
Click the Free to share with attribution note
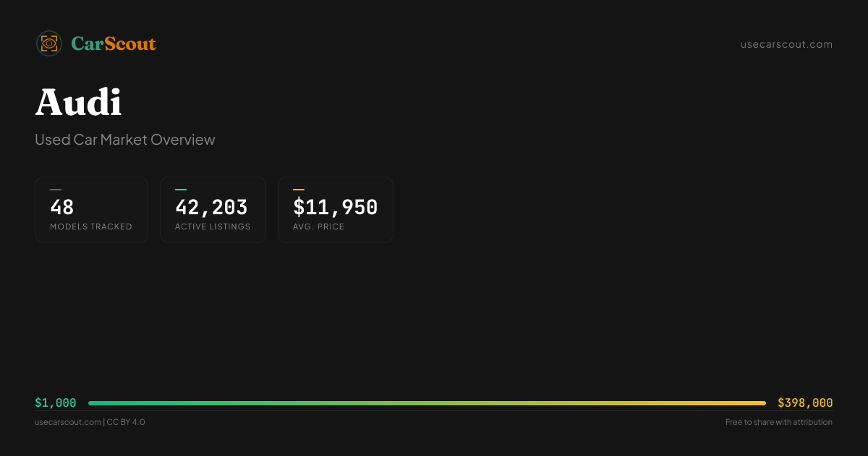click(778, 422)
